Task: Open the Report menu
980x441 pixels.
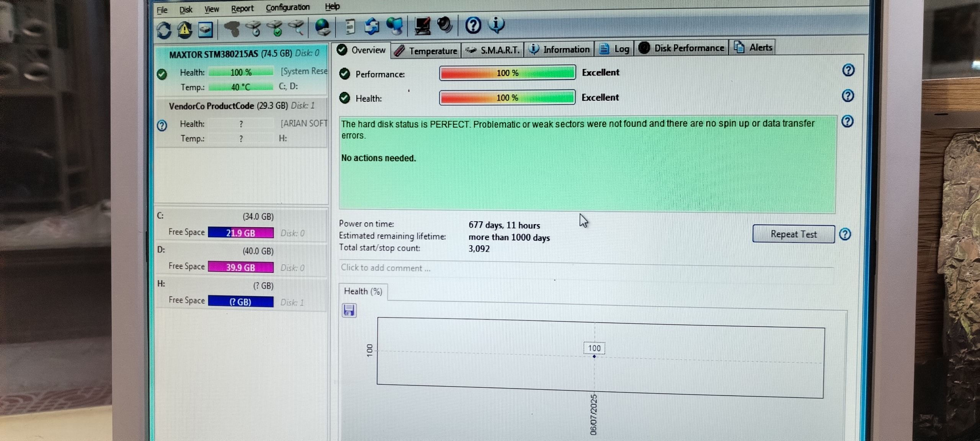Action: pos(242,8)
